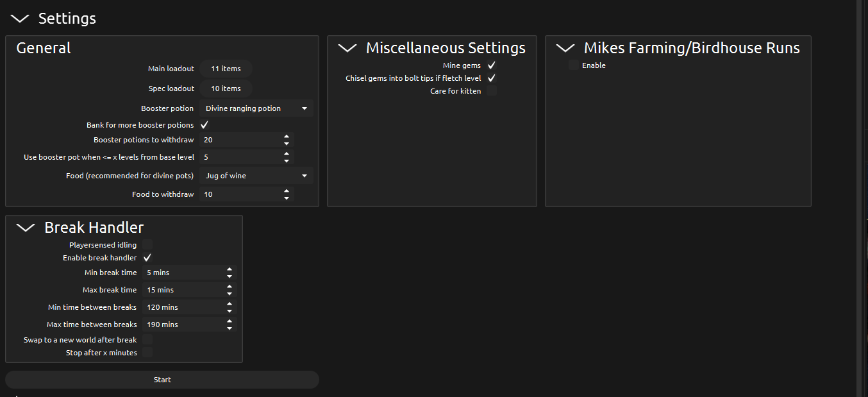Uncheck Enable break handler
This screenshot has width=868, height=397.
tap(147, 258)
